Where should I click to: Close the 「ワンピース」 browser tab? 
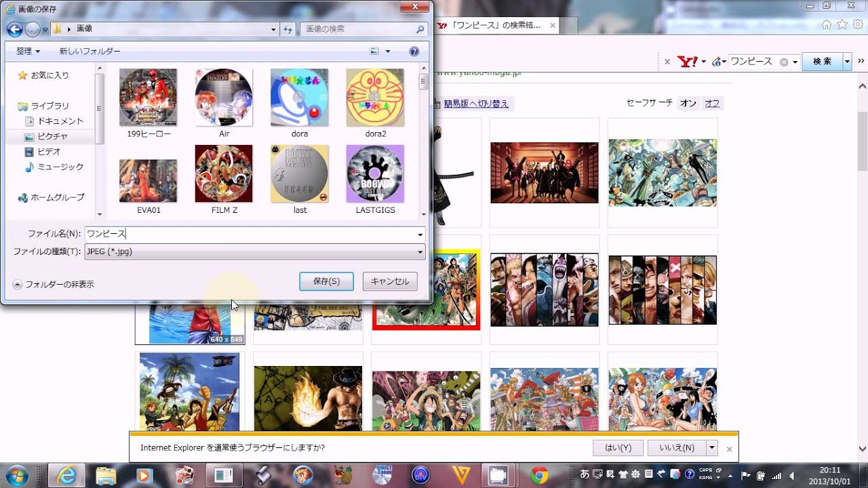[x=553, y=26]
